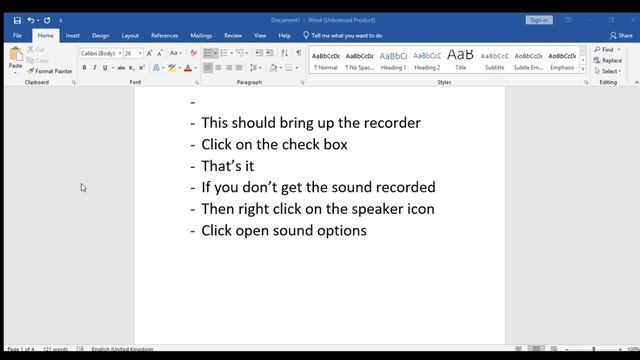Toggle Bold formatting
The height and width of the screenshot is (360, 640).
[x=84, y=68]
